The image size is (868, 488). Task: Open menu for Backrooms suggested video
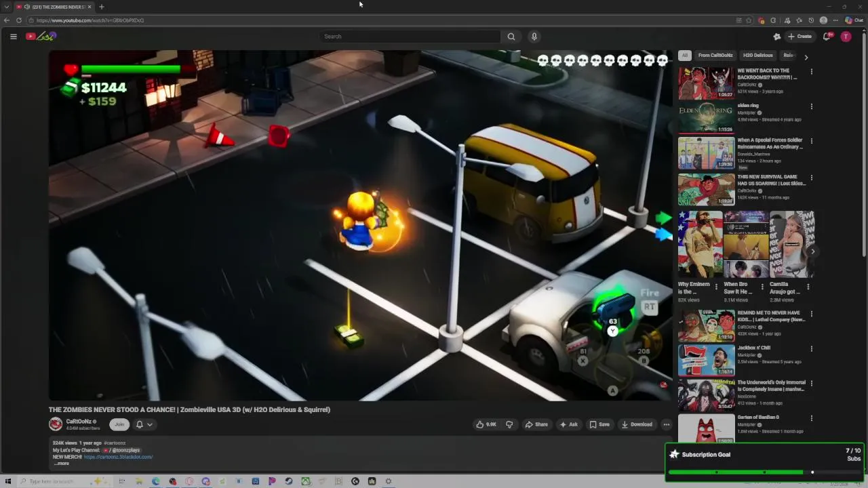click(811, 71)
